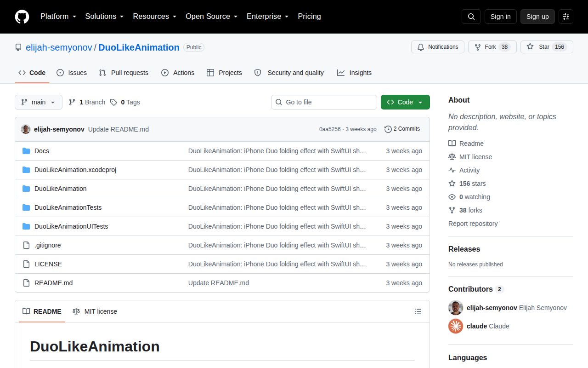The height and width of the screenshot is (368, 588).
Task: Click the pulse icon beside Activity
Action: coord(452,170)
